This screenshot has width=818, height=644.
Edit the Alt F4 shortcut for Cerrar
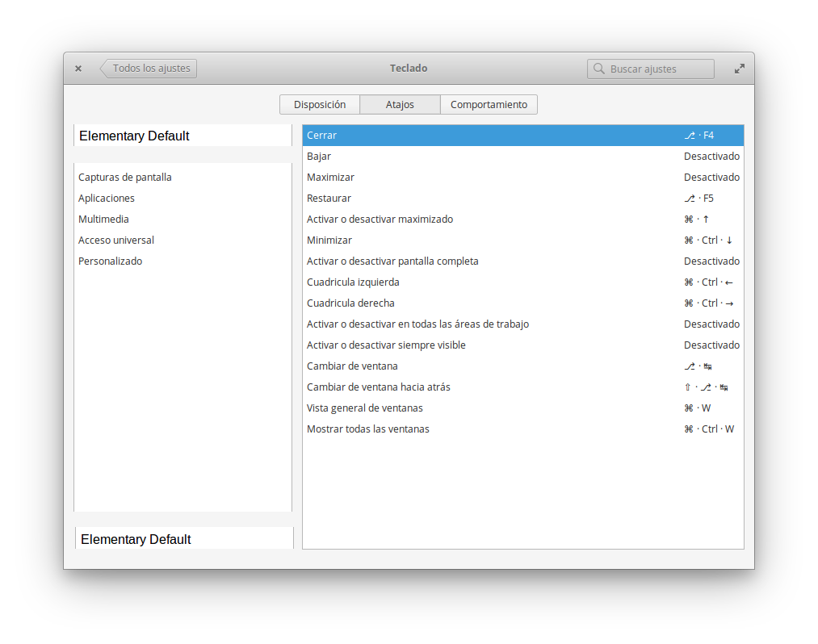coord(699,135)
